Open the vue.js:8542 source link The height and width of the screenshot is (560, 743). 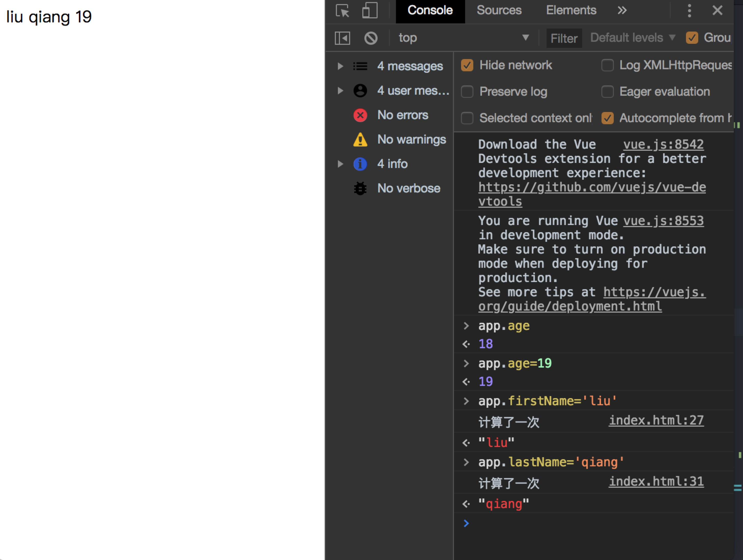[663, 144]
